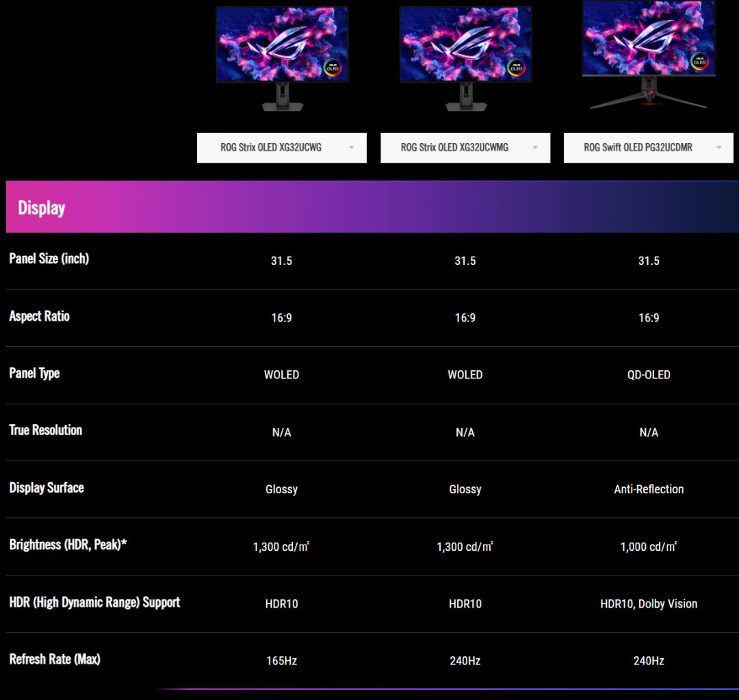
Task: Click the PG32UCDMR '31.5' panel size value
Action: pyautogui.click(x=649, y=261)
